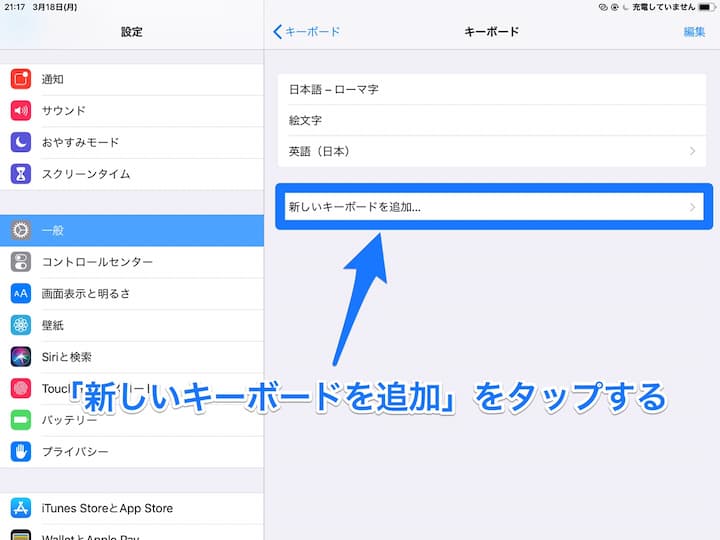Tap 新しいキーボードを追加… row
720x540 pixels.
pyautogui.click(x=494, y=207)
